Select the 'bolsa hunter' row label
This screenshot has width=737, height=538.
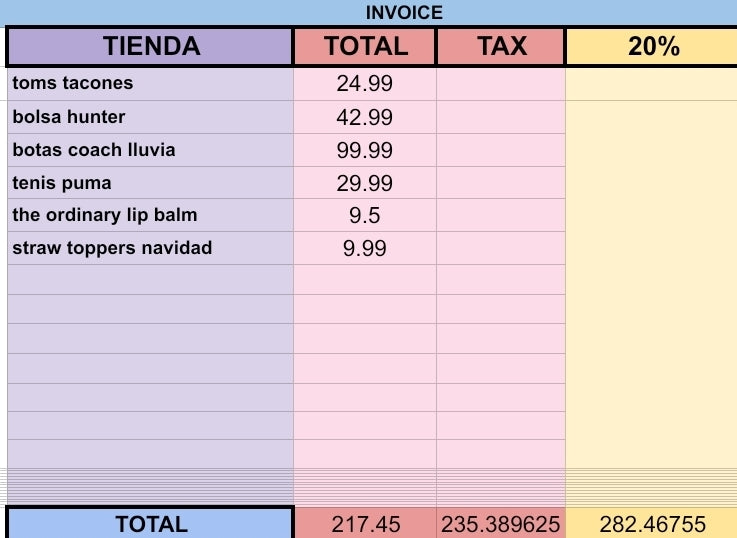pyautogui.click(x=150, y=117)
